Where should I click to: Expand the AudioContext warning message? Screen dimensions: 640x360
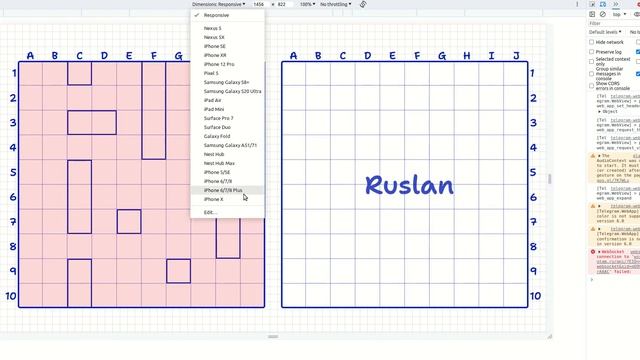(x=599, y=156)
